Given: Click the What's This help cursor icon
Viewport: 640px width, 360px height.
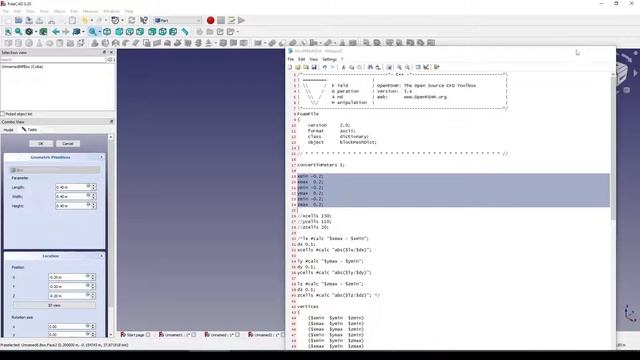Looking at the screenshot, I should (144, 20).
